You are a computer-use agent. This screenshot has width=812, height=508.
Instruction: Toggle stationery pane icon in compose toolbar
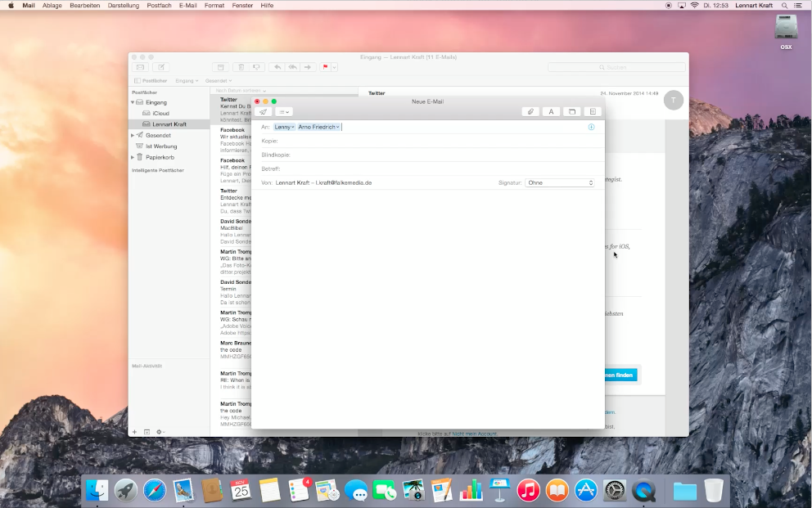click(x=593, y=112)
